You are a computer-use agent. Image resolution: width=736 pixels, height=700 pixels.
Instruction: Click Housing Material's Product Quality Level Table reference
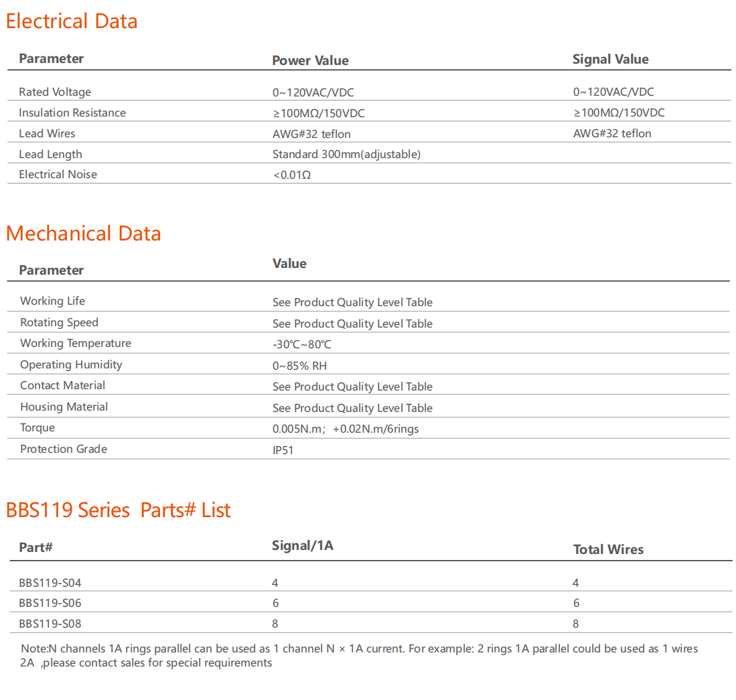352,408
